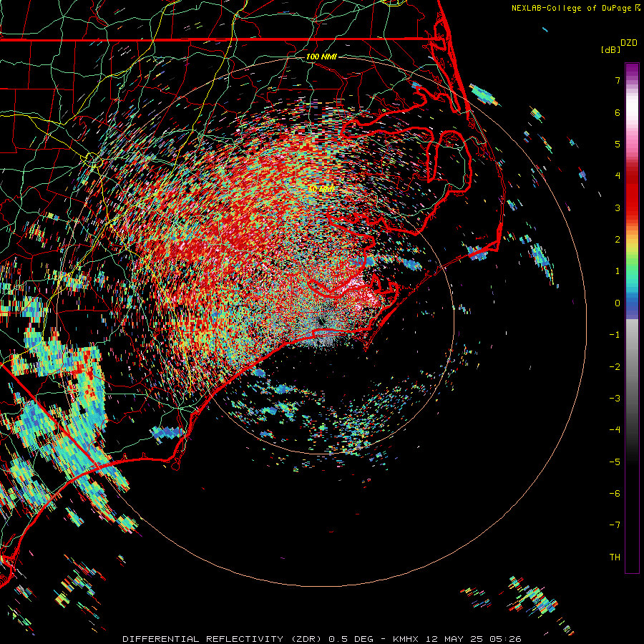Click the -2 value on the ZDR scale

pyautogui.click(x=615, y=367)
